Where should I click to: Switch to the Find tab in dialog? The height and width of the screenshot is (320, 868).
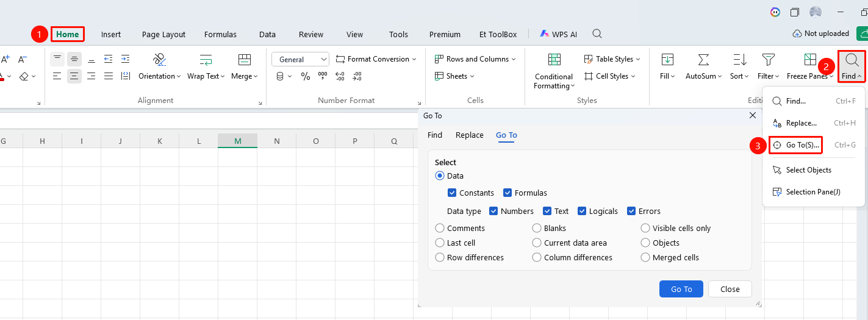click(x=435, y=135)
